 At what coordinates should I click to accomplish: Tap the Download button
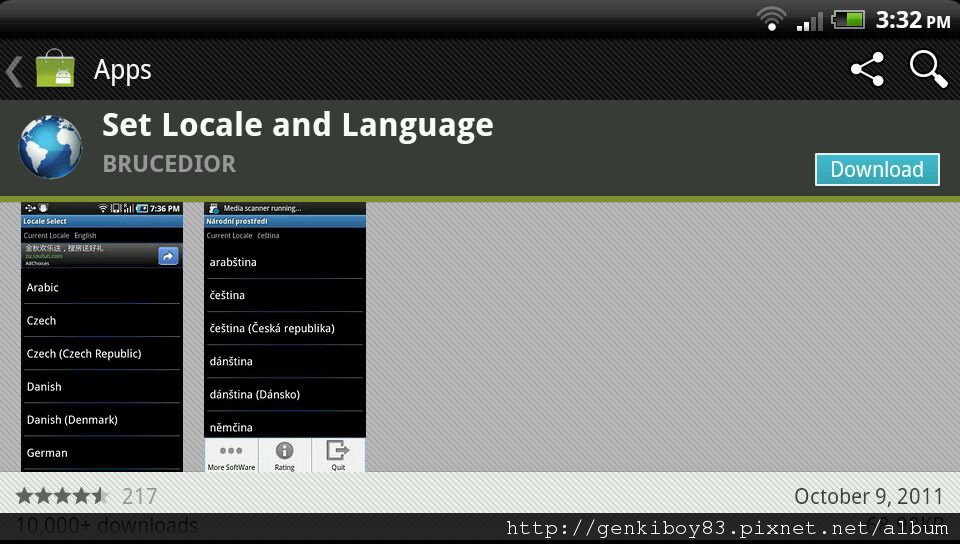click(877, 170)
